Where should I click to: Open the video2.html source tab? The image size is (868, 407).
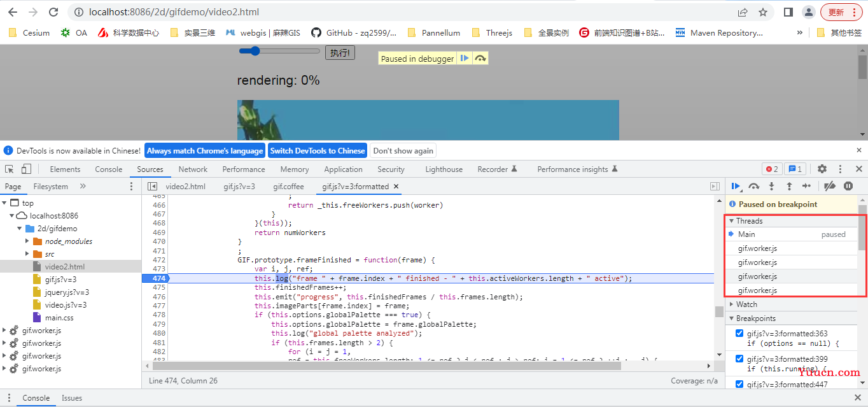click(185, 186)
